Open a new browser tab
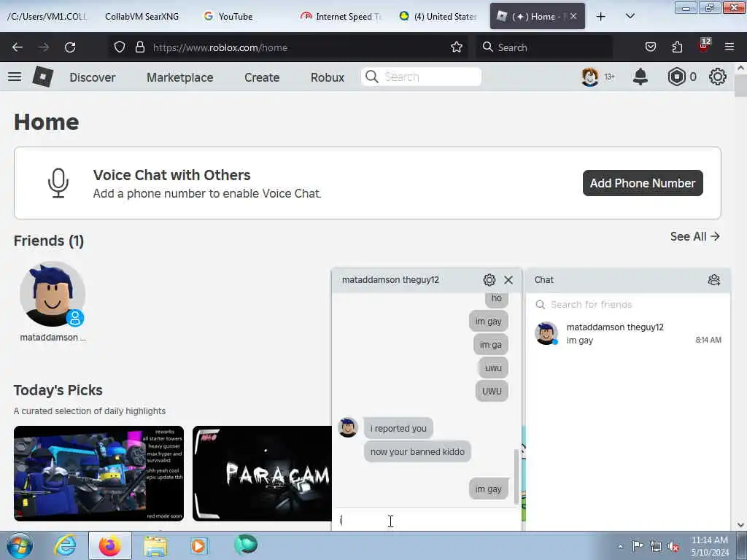Screen dimensions: 747x560 coord(601,16)
